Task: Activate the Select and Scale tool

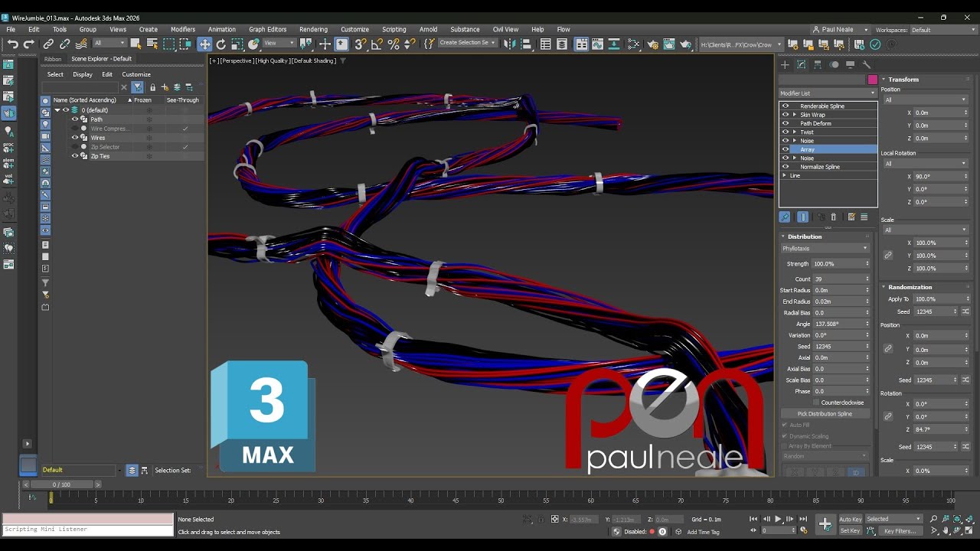Action: pyautogui.click(x=237, y=44)
